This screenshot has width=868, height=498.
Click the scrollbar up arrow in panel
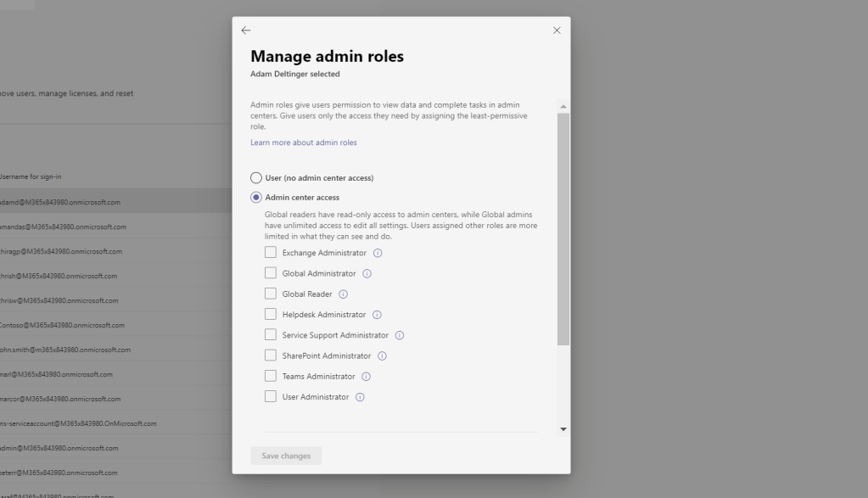coord(563,106)
